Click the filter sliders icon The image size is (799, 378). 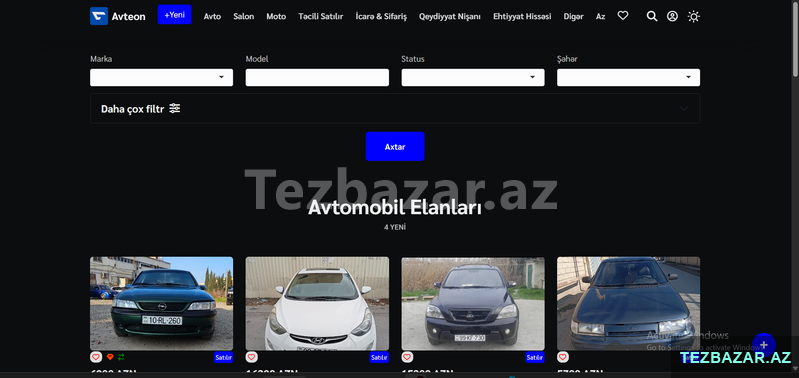click(x=175, y=109)
